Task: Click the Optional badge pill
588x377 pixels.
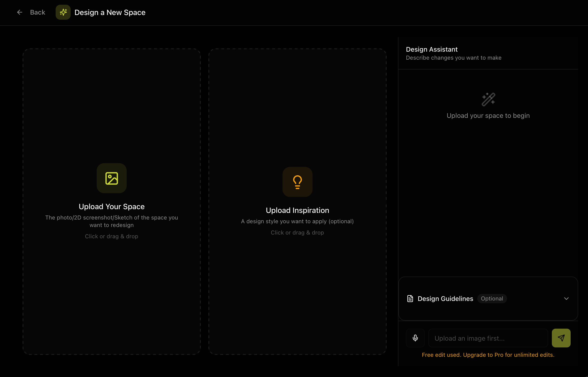Action: [492, 298]
